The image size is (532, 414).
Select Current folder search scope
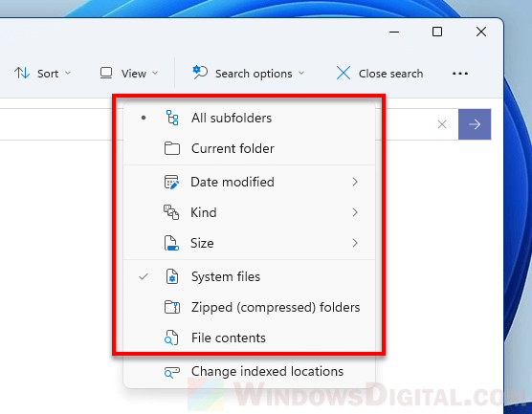click(250, 148)
